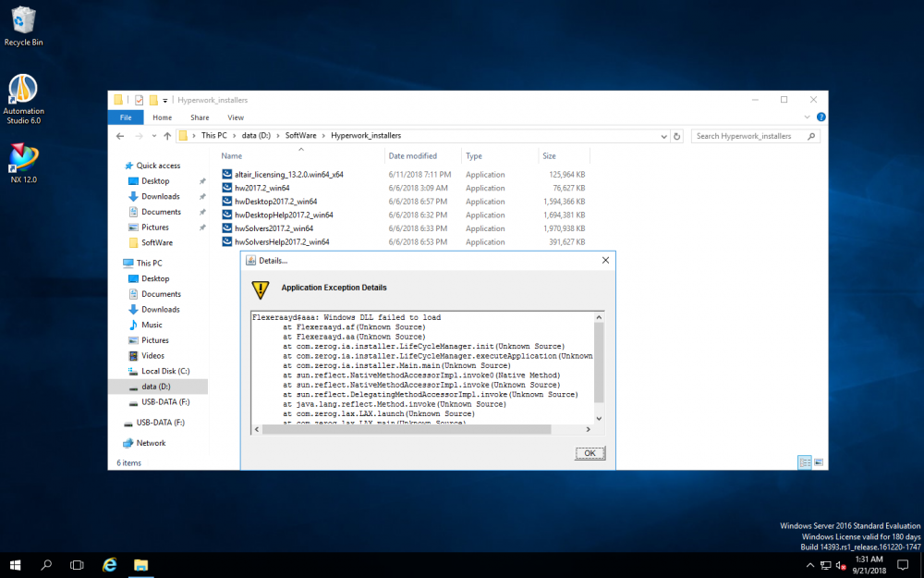Open pinned Desktop under Quick access

pos(155,181)
